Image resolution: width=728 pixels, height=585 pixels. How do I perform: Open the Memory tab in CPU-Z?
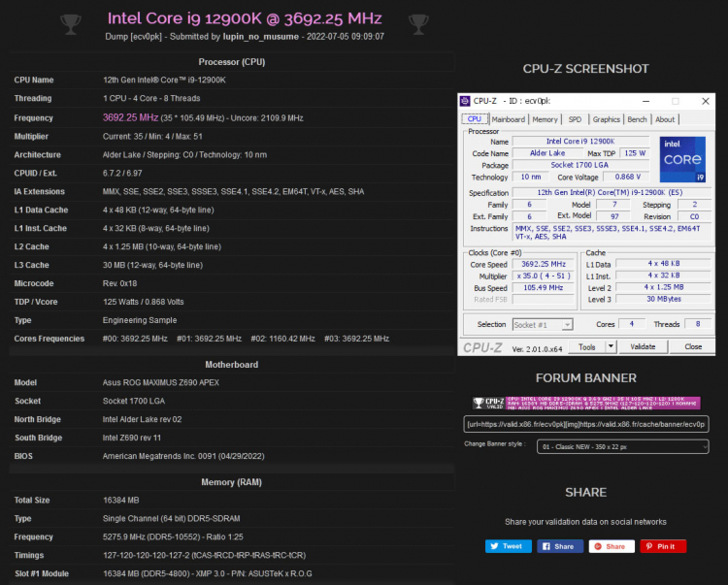tap(545, 119)
